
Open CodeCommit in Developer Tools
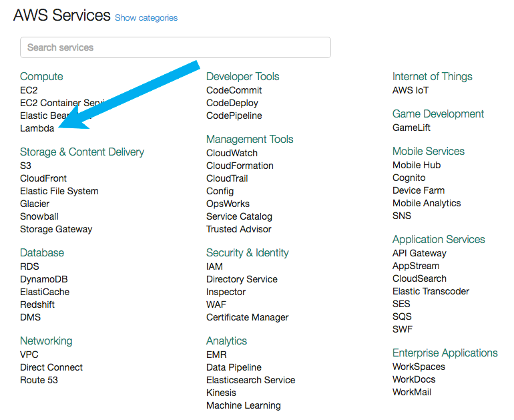tap(234, 90)
